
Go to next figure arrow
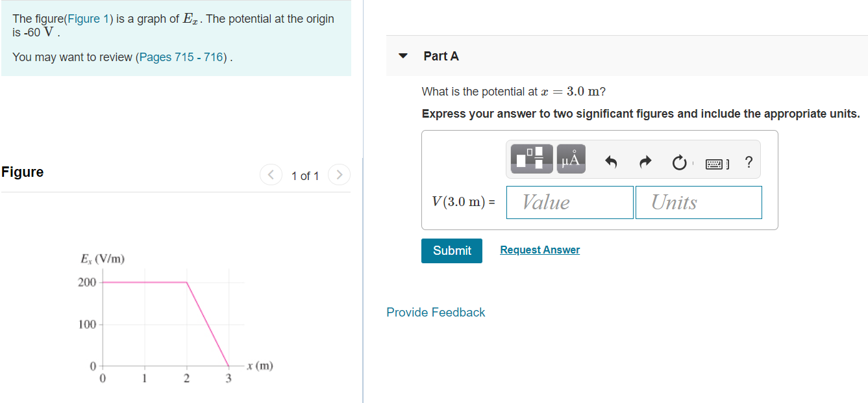[x=339, y=175]
